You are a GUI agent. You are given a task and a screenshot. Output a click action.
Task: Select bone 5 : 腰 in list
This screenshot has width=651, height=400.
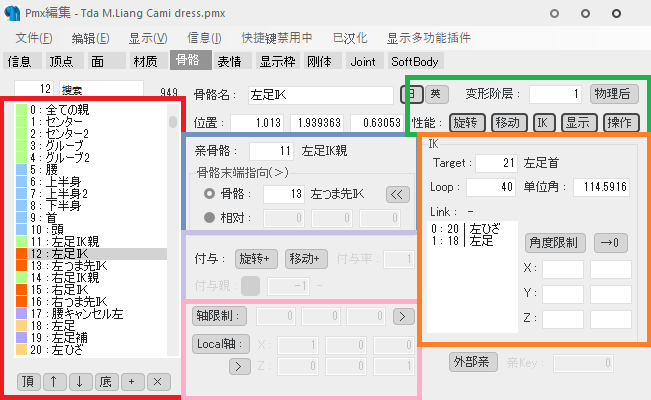(91, 169)
